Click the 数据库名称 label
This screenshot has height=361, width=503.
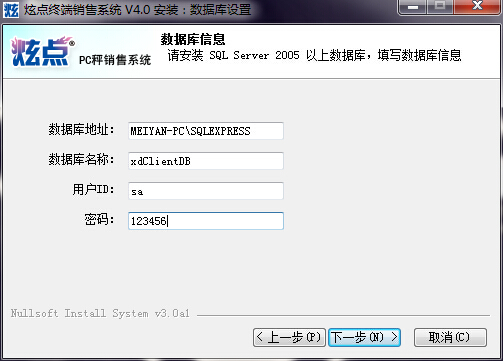(81, 159)
